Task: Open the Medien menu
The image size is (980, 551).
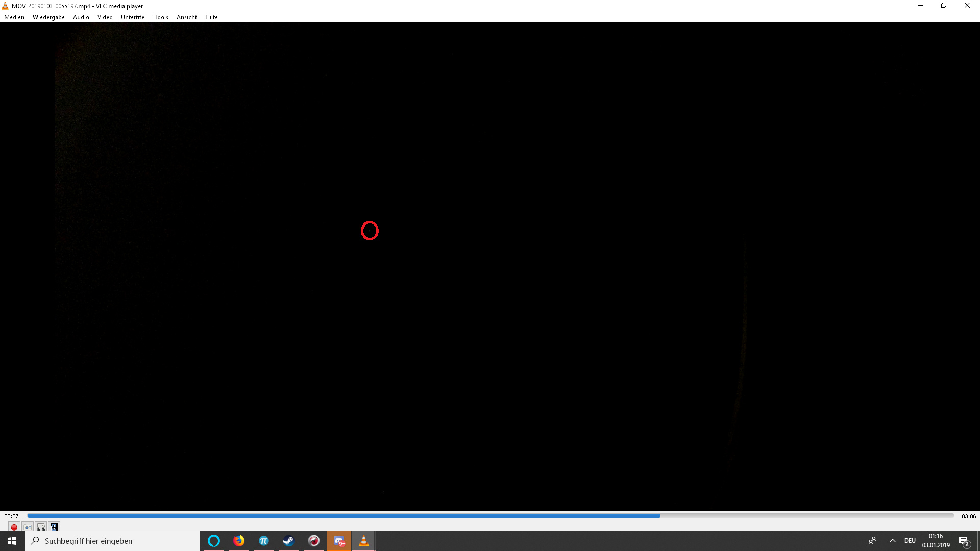Action: point(14,17)
